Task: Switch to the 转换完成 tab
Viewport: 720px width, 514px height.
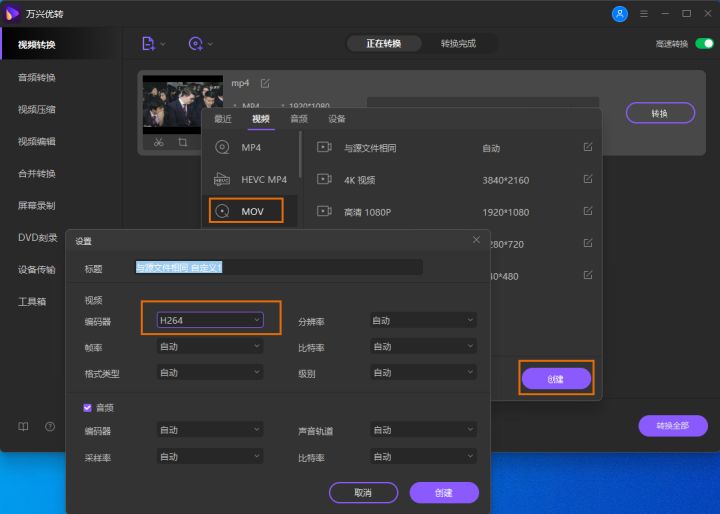Action: point(458,44)
